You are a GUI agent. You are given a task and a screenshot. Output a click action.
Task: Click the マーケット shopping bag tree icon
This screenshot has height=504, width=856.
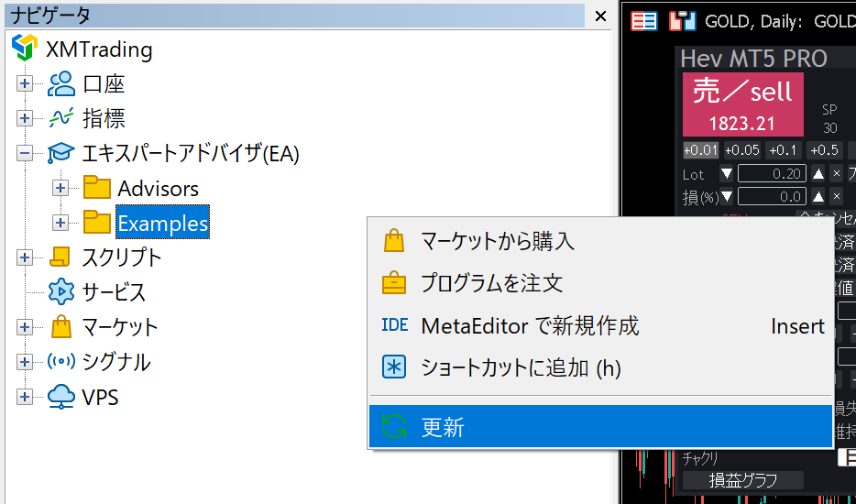click(x=61, y=326)
